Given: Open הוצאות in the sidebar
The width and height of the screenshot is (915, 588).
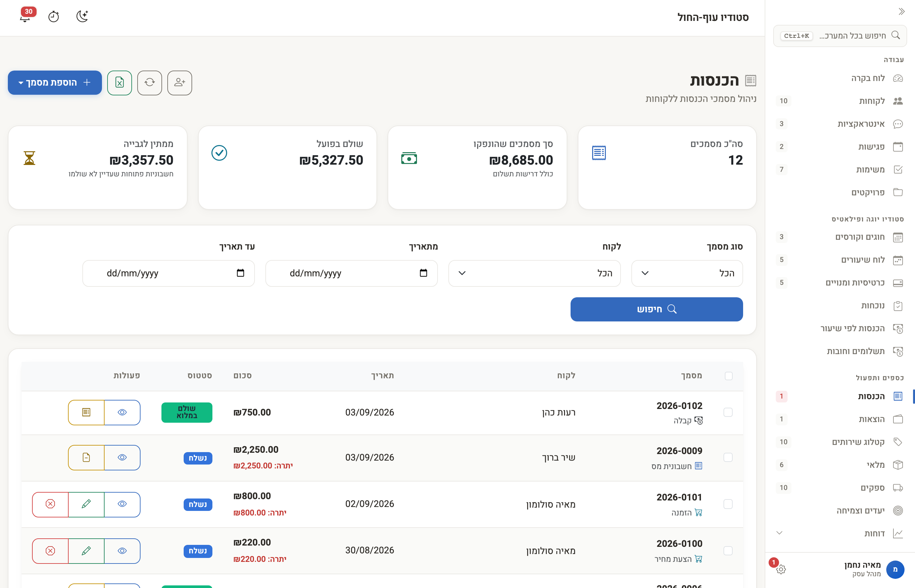Looking at the screenshot, I should (840, 419).
